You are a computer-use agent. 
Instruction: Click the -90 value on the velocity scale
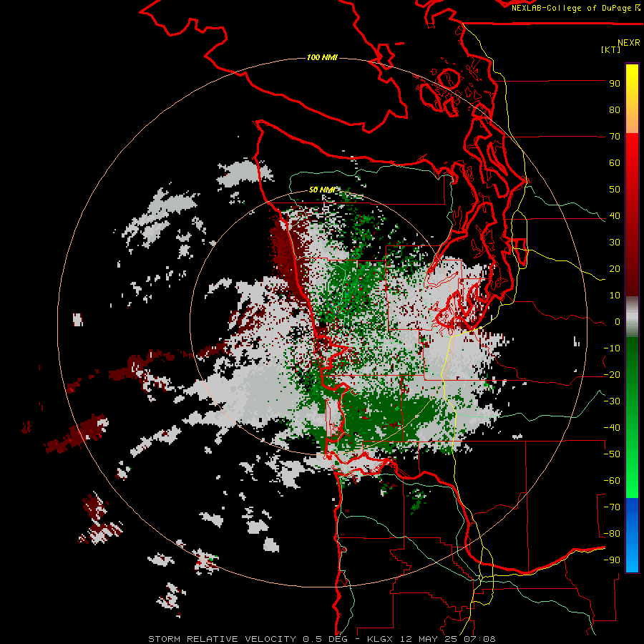612,560
